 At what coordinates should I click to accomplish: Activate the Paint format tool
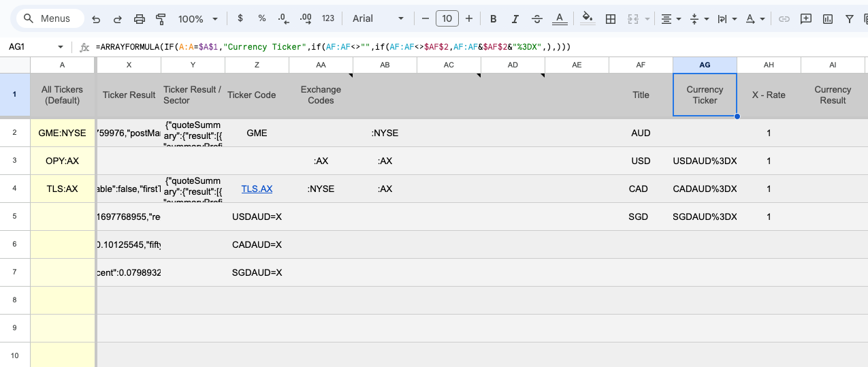coord(161,19)
